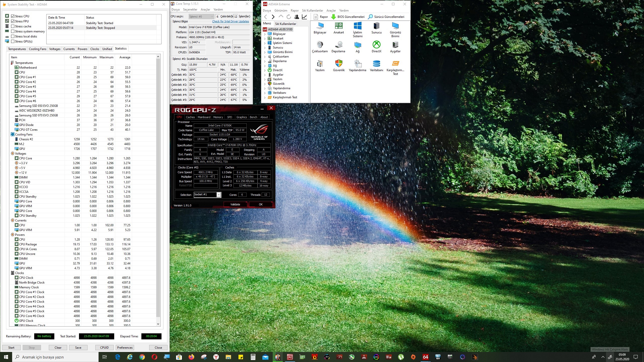Image resolution: width=644 pixels, height=362 pixels.
Task: Click the Clear button
Action: (58, 347)
